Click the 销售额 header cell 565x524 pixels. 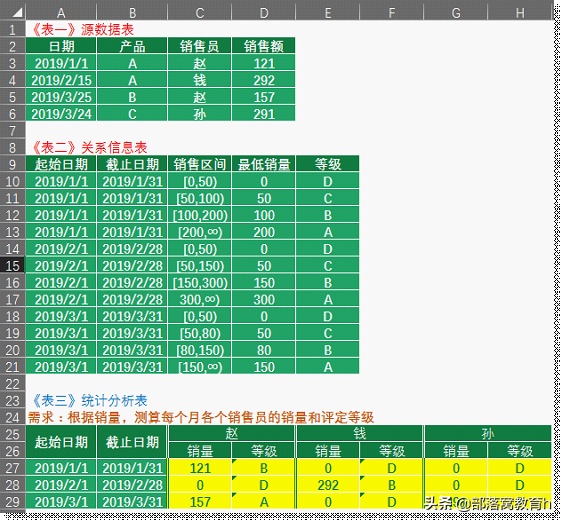(x=264, y=46)
